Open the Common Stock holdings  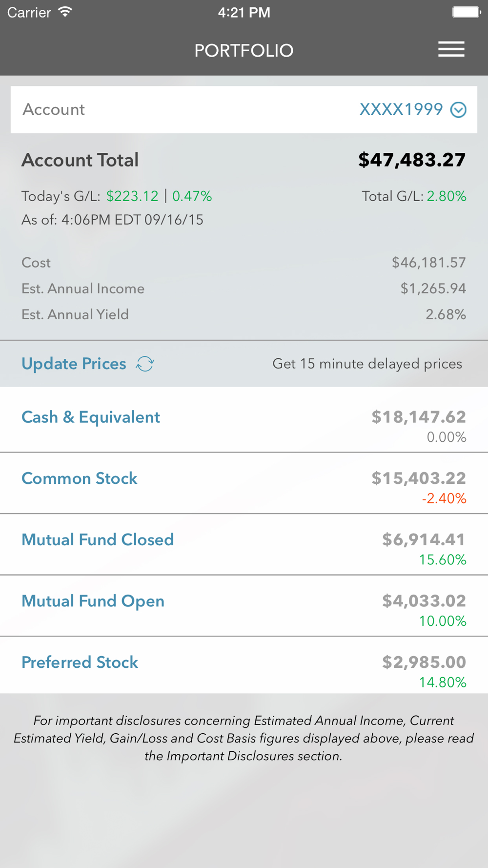80,478
